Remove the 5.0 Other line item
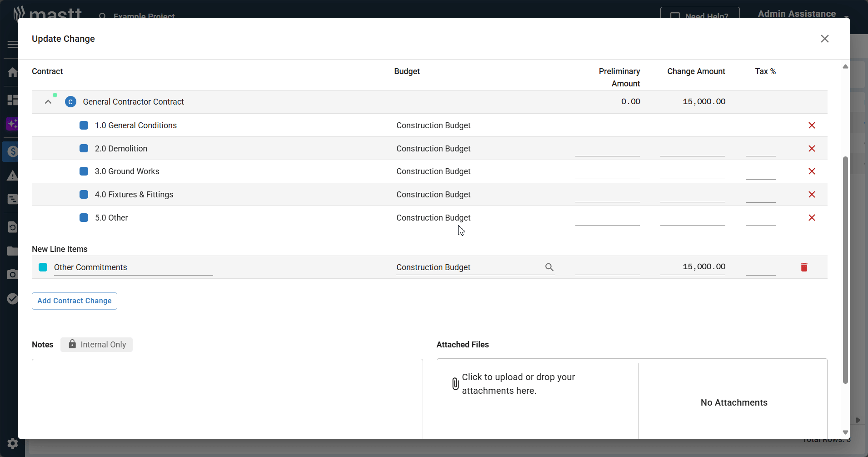This screenshot has width=868, height=457. pos(812,218)
